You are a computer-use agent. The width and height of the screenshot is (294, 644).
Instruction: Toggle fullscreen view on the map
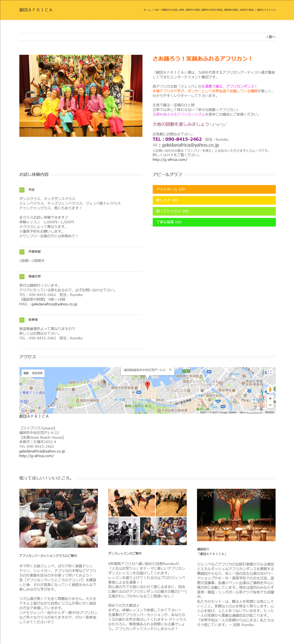(270, 372)
